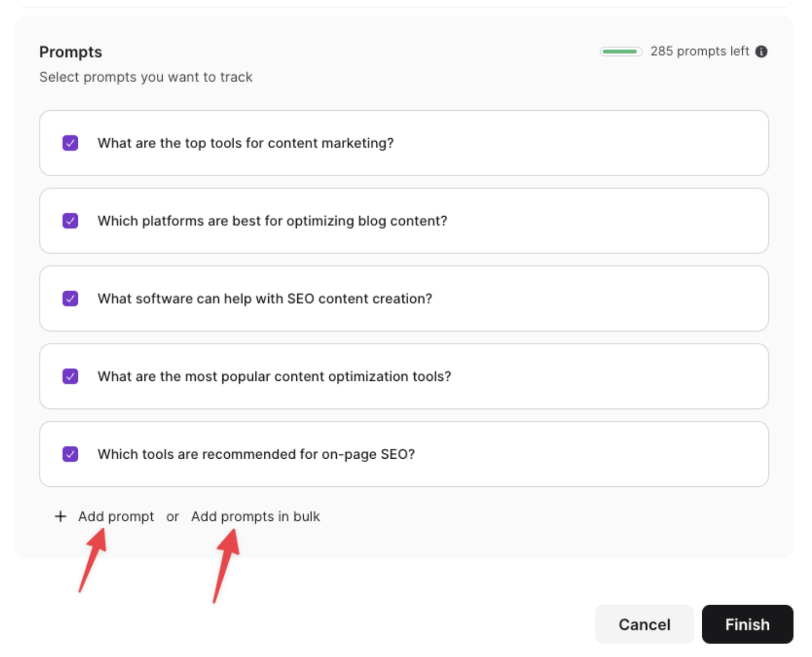
Task: Click the text 'Which platforms are best for optimizing blog content?'
Action: pos(272,221)
